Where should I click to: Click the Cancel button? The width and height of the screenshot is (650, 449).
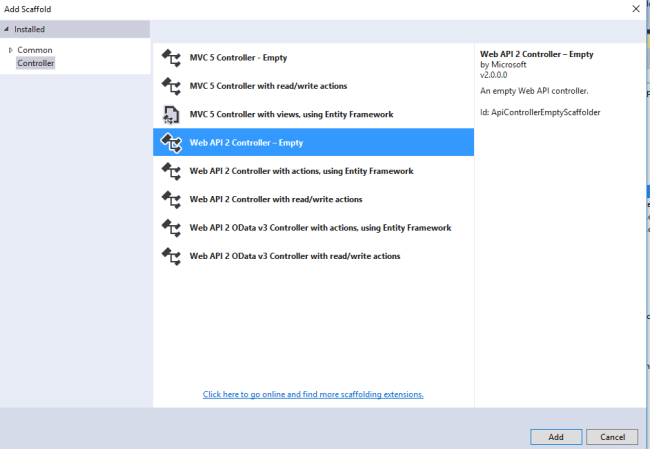click(612, 437)
